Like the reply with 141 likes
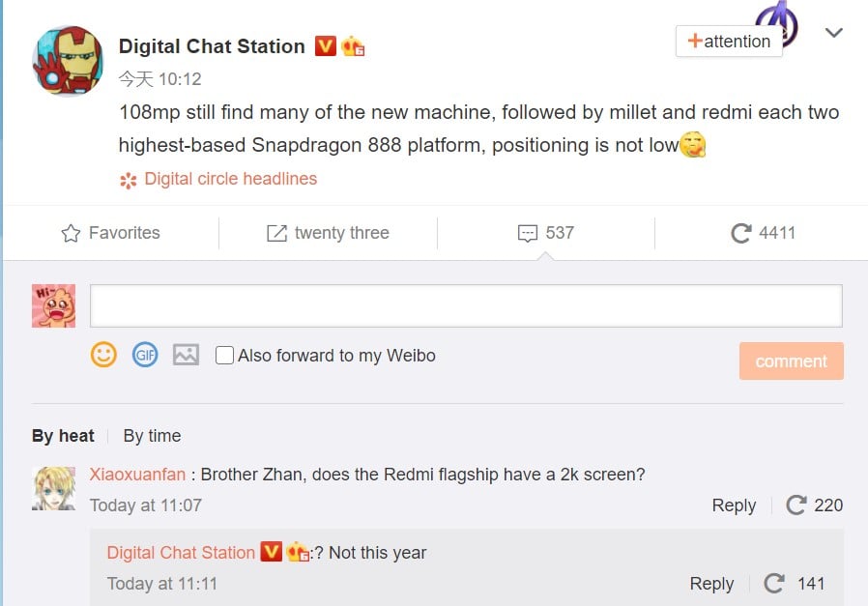This screenshot has height=606, width=868. point(795,584)
